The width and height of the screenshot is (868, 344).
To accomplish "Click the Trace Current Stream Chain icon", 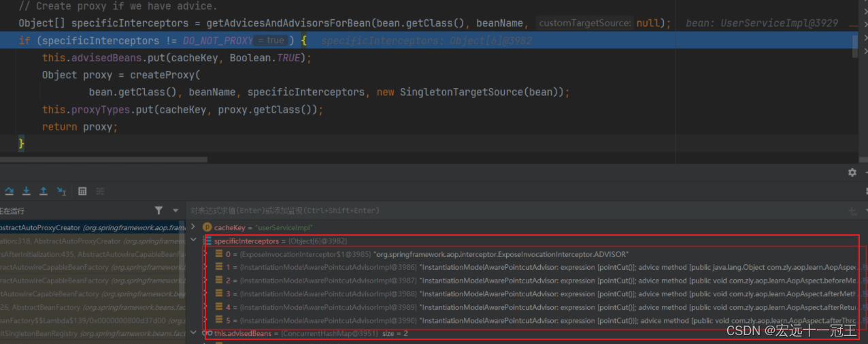I will (100, 191).
